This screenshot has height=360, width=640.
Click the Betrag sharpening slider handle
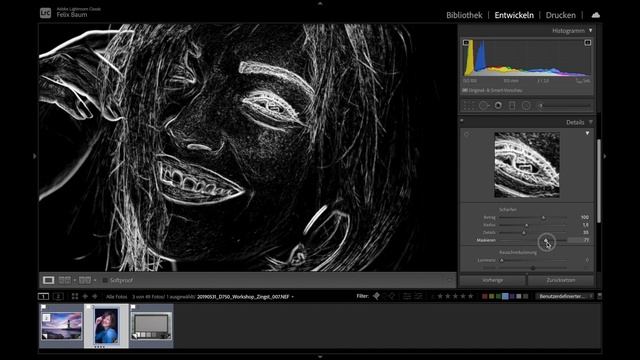click(543, 218)
